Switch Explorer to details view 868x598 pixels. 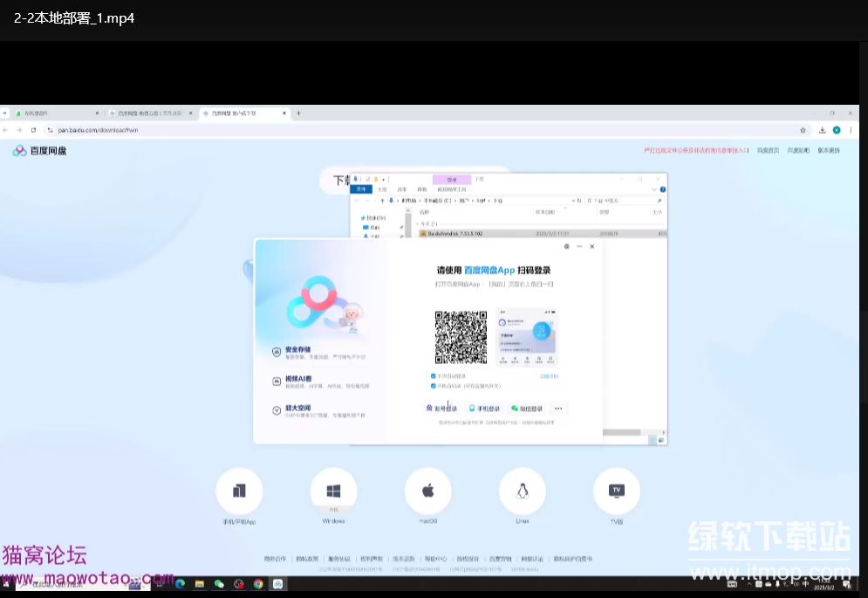click(653, 440)
